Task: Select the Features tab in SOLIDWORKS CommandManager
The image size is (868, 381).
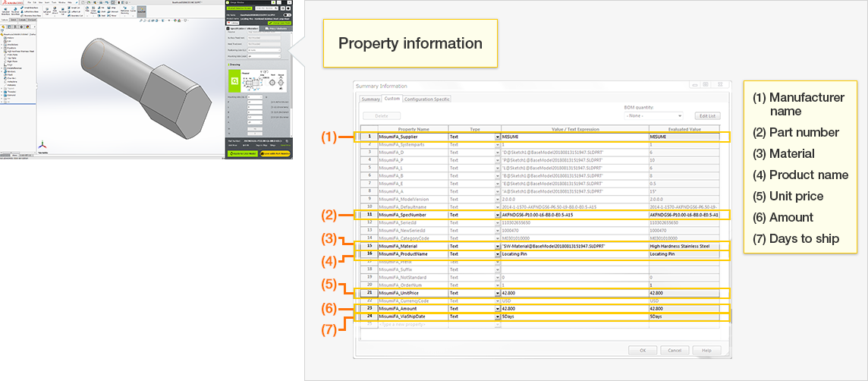Action: (5, 20)
